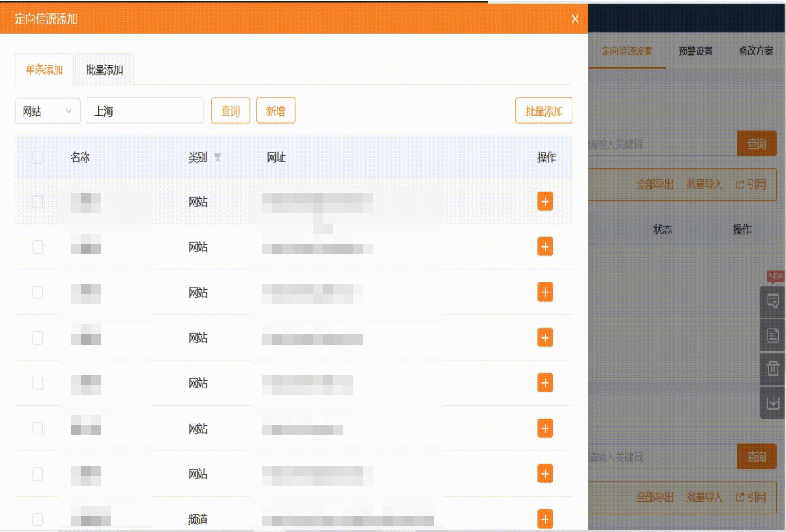Click the 批量添加 button at table's top right
This screenshot has height=532, width=786.
(543, 111)
